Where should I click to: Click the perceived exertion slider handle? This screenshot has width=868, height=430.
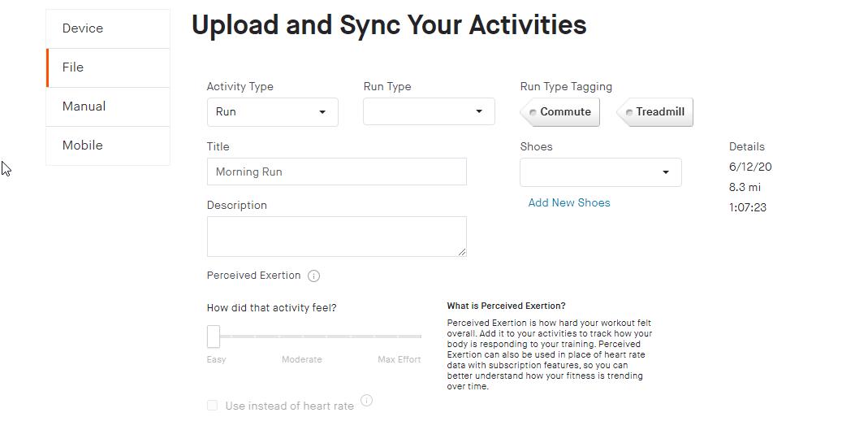(214, 337)
